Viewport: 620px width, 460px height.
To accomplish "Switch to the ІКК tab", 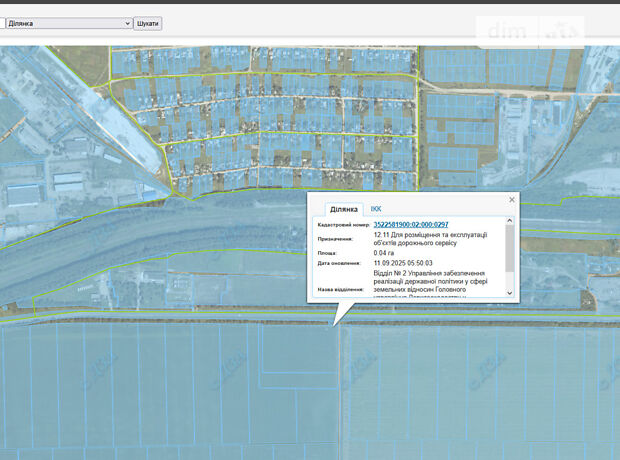I will [376, 209].
